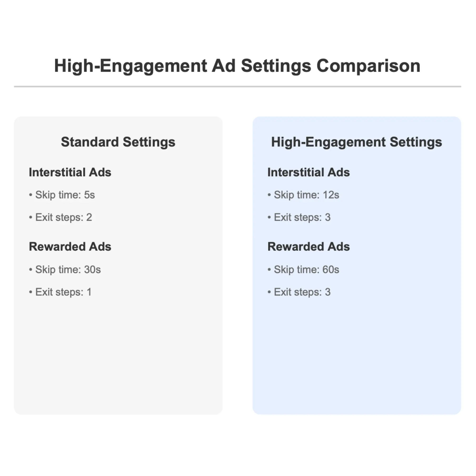
Task: Click Interstitial Ads heading in Standard Settings
Action: tap(70, 172)
